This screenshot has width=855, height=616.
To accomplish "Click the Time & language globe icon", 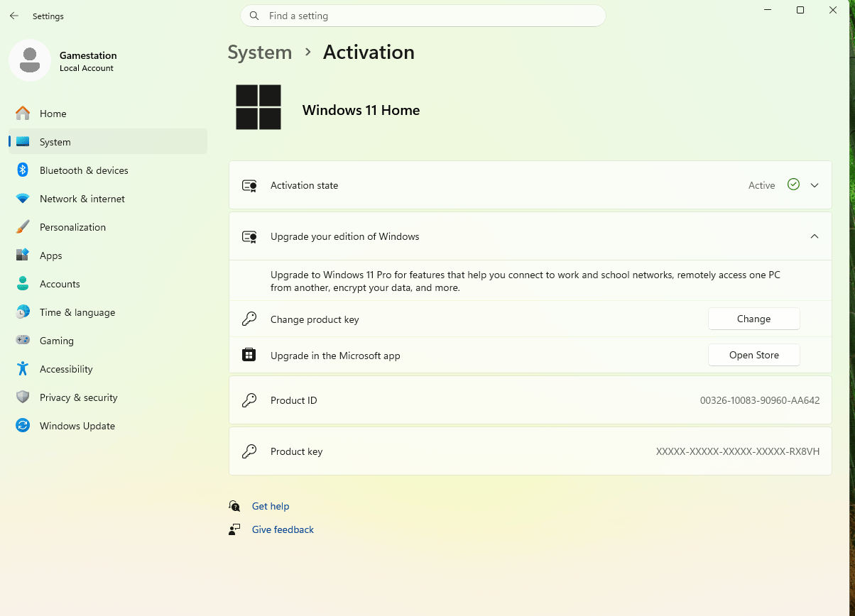I will point(23,312).
